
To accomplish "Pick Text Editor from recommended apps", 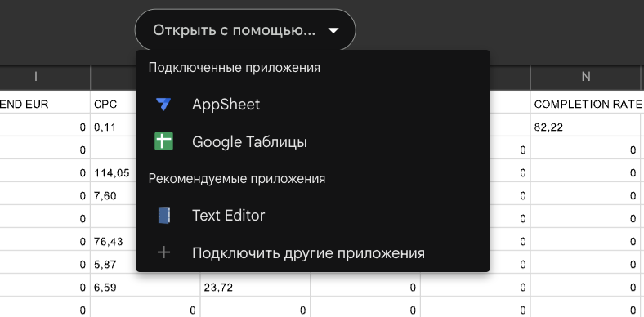I will click(313, 215).
